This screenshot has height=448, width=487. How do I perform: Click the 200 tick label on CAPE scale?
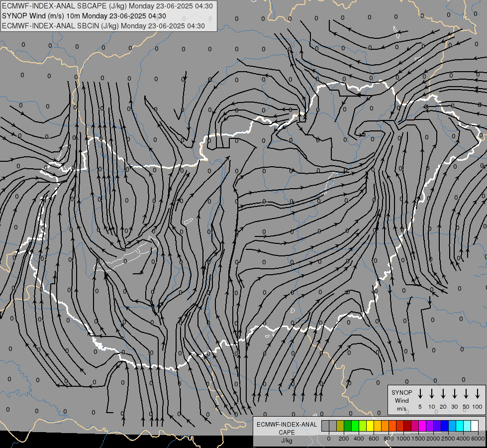[x=344, y=439]
